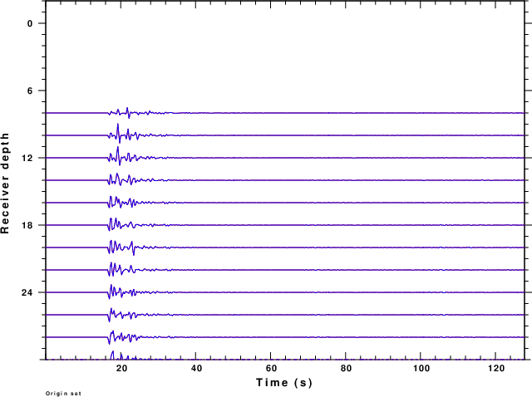Select the "18" receiver depth tick label
Viewport: 532px width, 397px height.
point(27,225)
